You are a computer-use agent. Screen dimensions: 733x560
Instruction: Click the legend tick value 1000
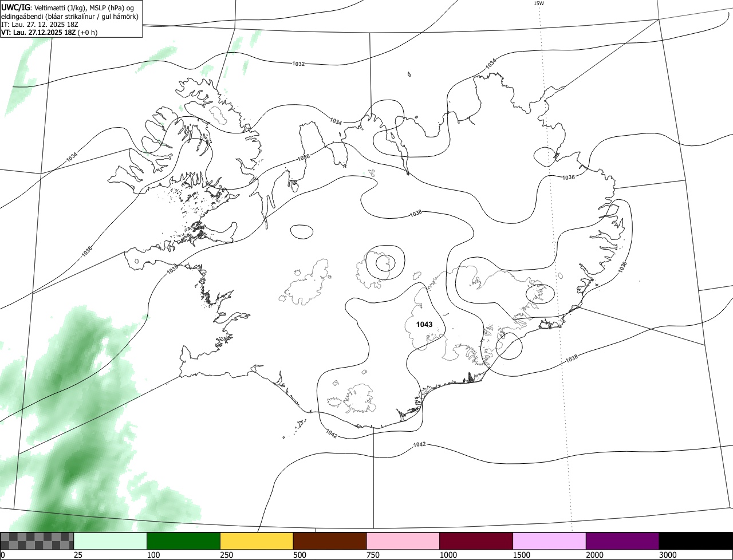pos(448,555)
